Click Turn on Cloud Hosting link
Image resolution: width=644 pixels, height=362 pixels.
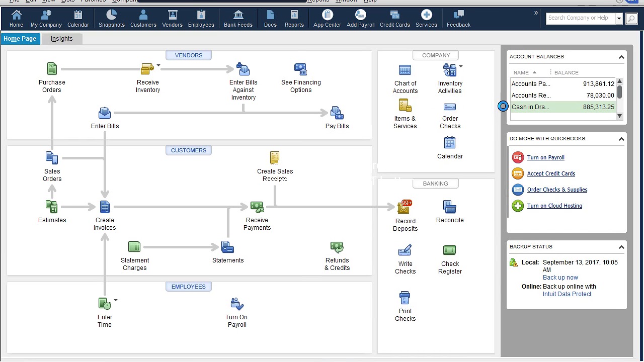click(x=554, y=206)
